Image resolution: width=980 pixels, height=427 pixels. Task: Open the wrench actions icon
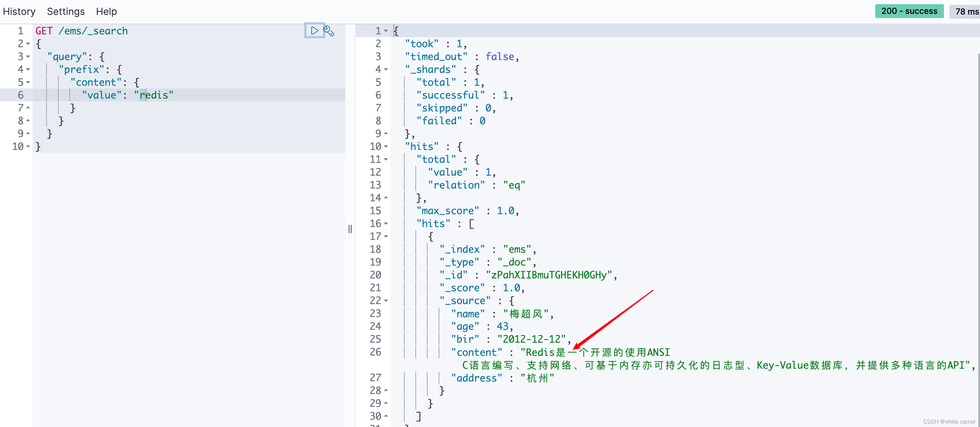point(329,31)
